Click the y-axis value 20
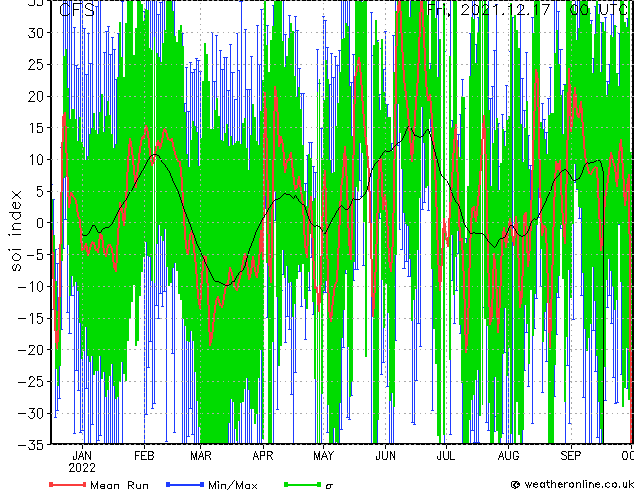 coord(36,96)
